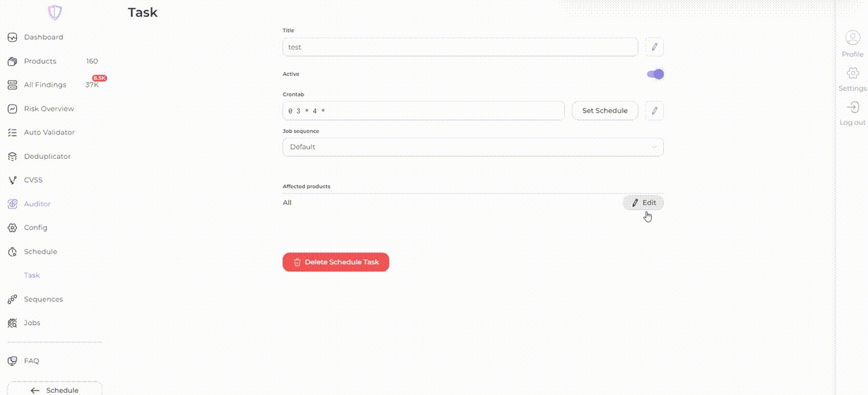Click the pencil icon beside Crontab field
Image resolution: width=868 pixels, height=395 pixels.
654,111
